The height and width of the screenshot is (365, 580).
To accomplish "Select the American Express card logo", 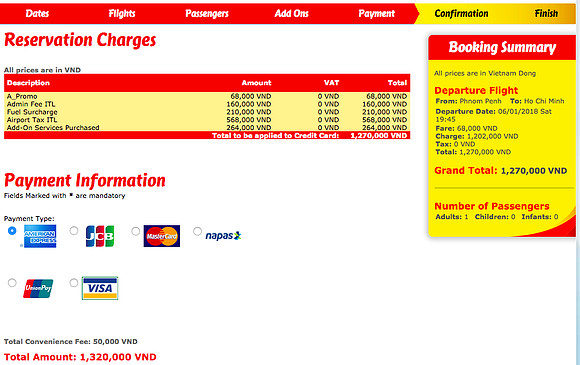I will click(x=40, y=236).
